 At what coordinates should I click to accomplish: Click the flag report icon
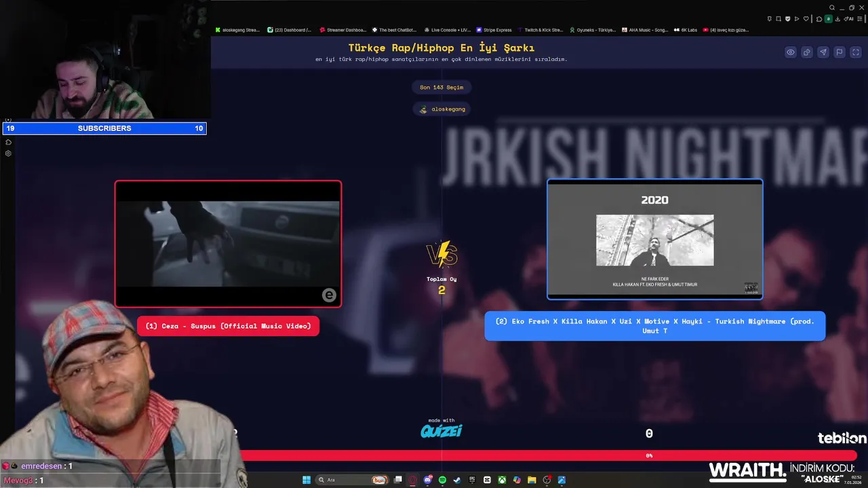(840, 52)
